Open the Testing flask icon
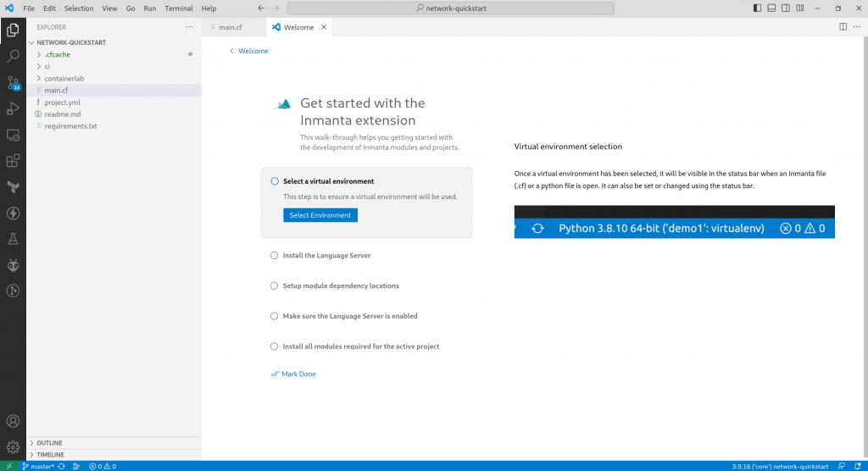The height and width of the screenshot is (471, 868). coord(13,239)
